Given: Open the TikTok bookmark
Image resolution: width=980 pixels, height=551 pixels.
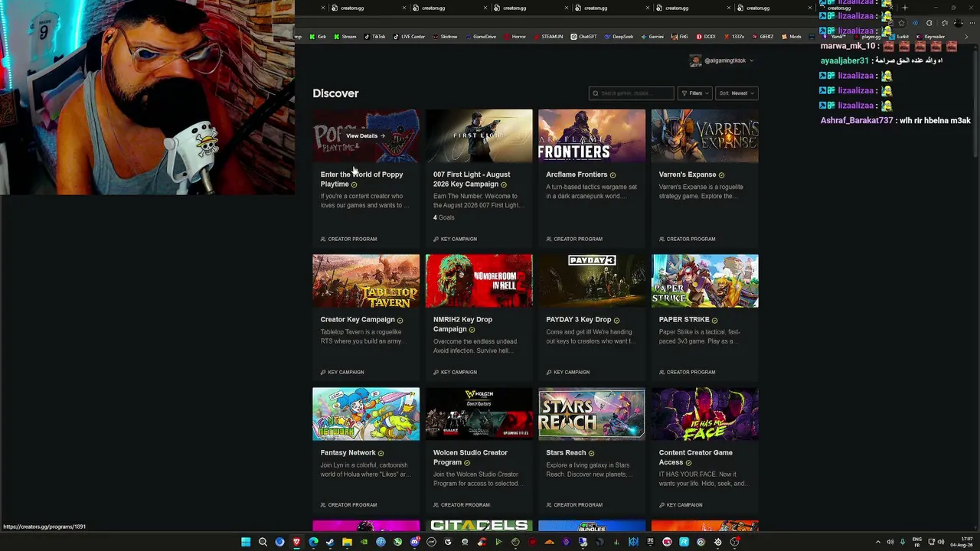Looking at the screenshot, I should point(375,37).
